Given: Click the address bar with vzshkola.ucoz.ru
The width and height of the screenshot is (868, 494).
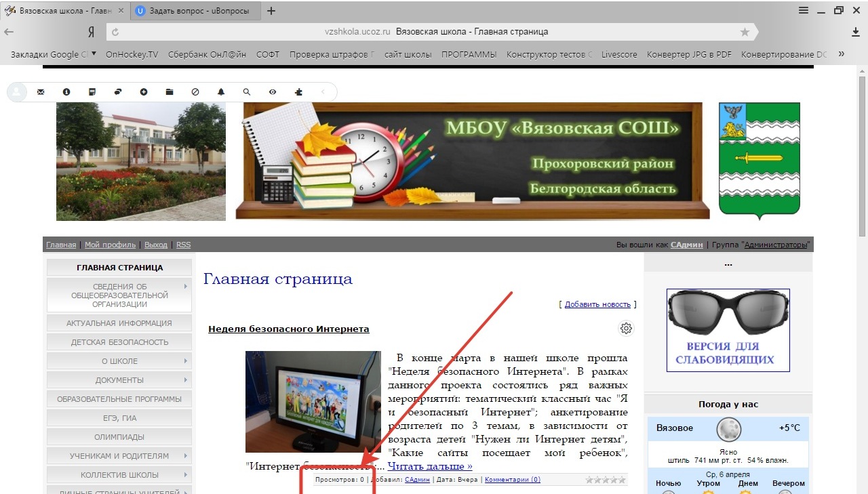Looking at the screenshot, I should (431, 32).
